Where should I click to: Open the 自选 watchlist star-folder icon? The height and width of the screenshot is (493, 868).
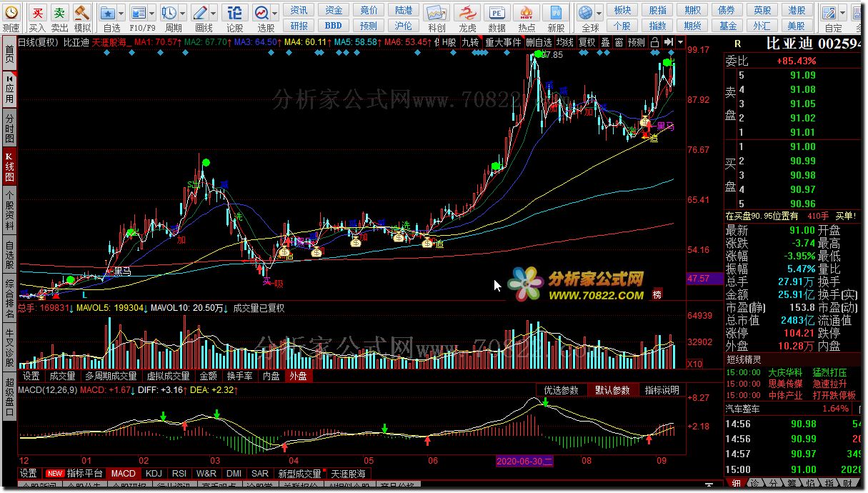(108, 13)
